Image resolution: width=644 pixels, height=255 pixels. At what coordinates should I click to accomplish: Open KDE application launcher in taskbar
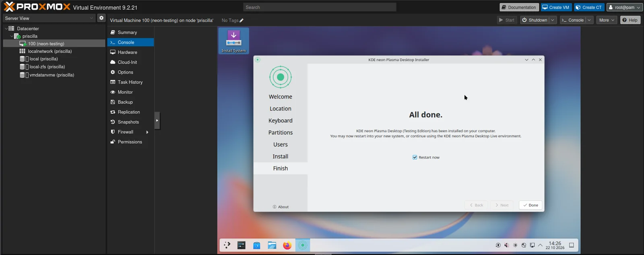pyautogui.click(x=227, y=245)
